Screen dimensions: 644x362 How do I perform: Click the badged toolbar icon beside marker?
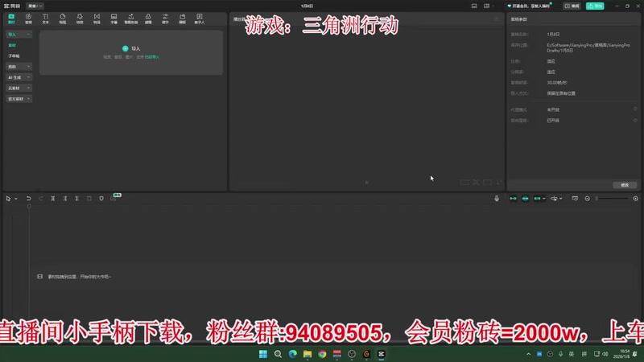click(x=114, y=198)
